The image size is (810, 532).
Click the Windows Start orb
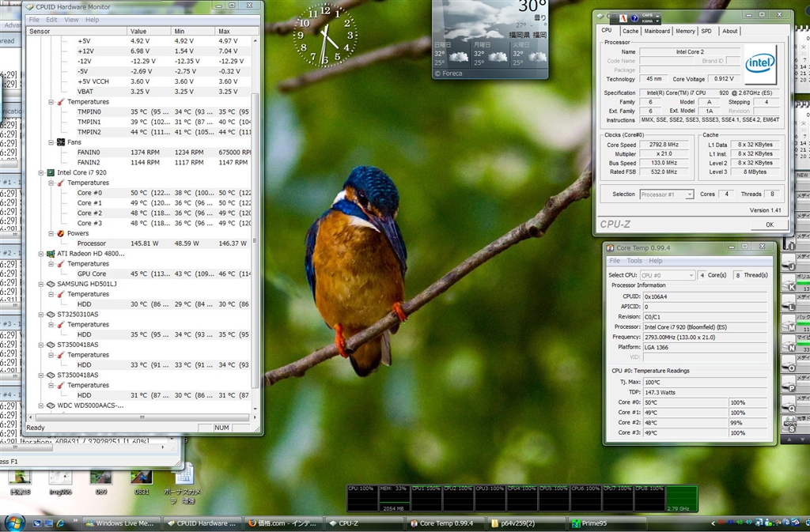point(14,522)
